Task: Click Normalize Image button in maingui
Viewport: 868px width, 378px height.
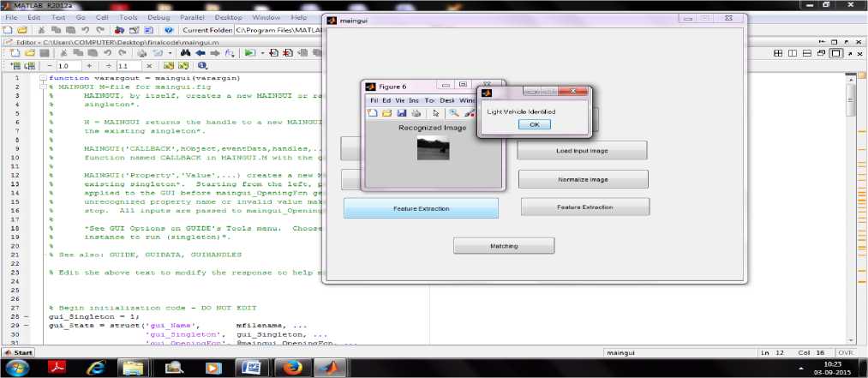Action: pos(583,179)
